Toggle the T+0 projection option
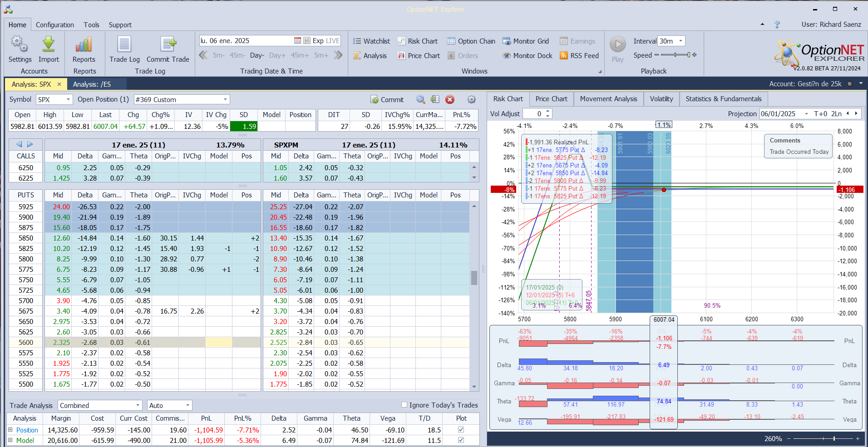 pyautogui.click(x=821, y=113)
